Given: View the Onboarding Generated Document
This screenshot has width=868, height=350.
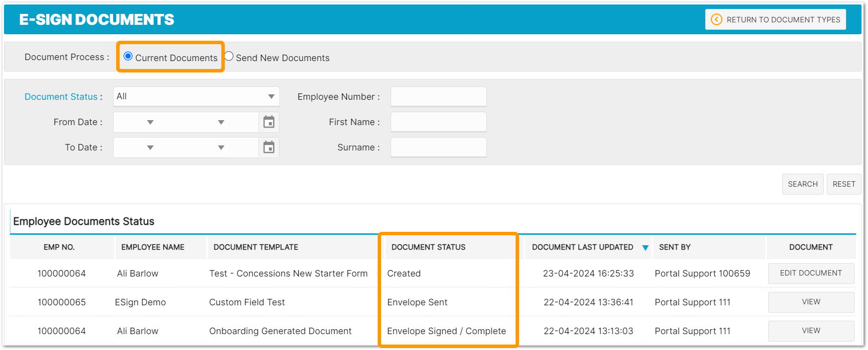Looking at the screenshot, I should (811, 331).
